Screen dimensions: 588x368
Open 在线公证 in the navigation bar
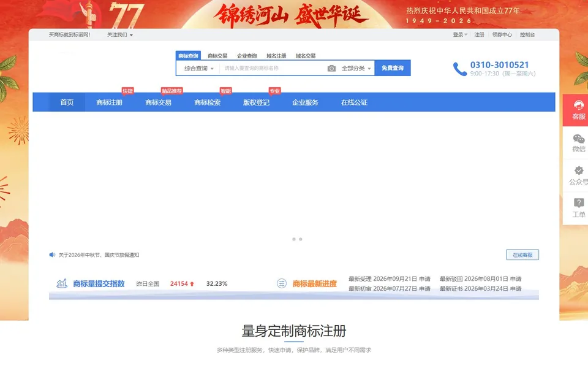(354, 102)
